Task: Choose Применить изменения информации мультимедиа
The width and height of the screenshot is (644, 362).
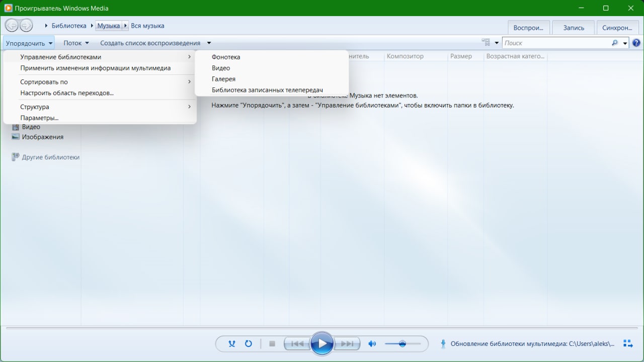Action: pyautogui.click(x=100, y=68)
